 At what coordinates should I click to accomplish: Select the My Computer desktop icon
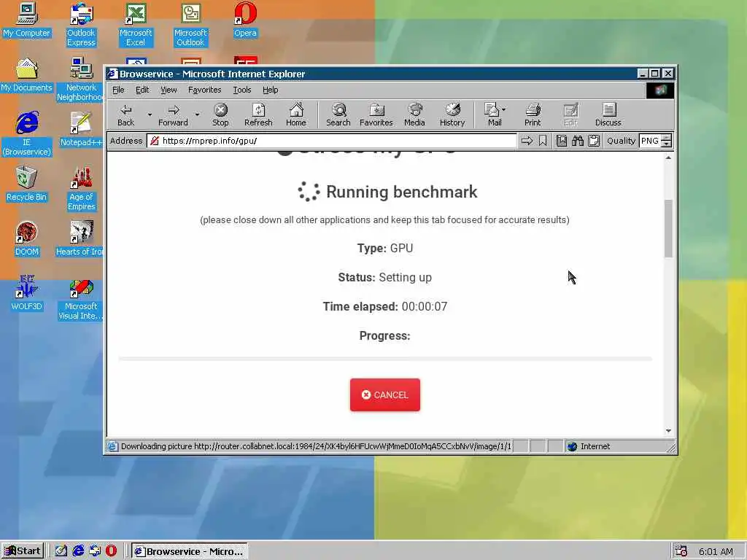[26, 20]
